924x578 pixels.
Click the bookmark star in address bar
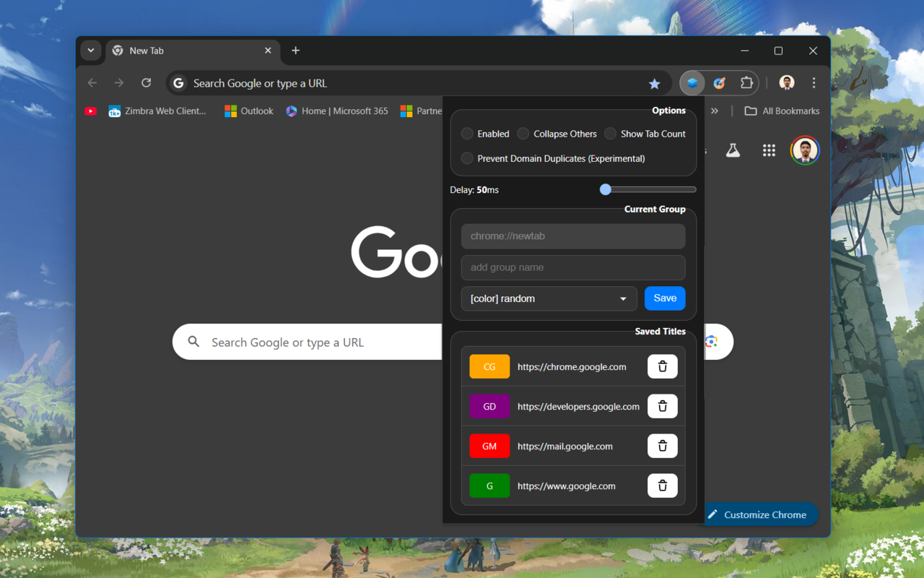pos(654,84)
